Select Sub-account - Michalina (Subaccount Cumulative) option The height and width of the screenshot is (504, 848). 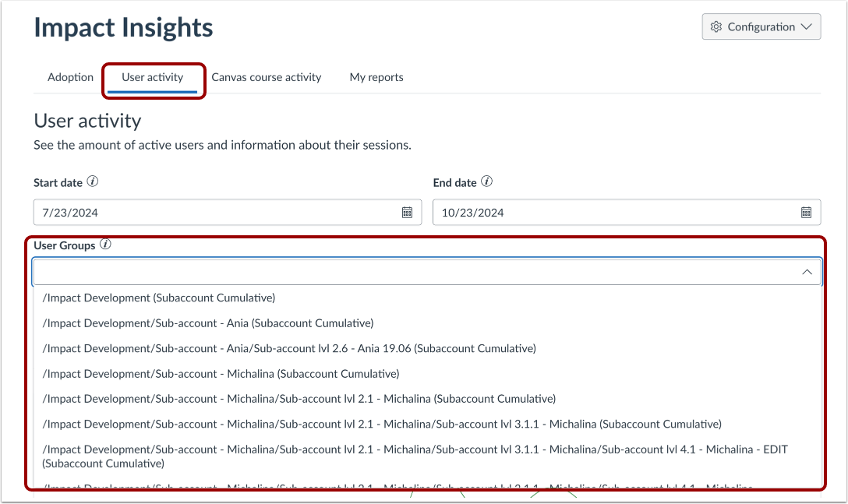tap(427, 374)
